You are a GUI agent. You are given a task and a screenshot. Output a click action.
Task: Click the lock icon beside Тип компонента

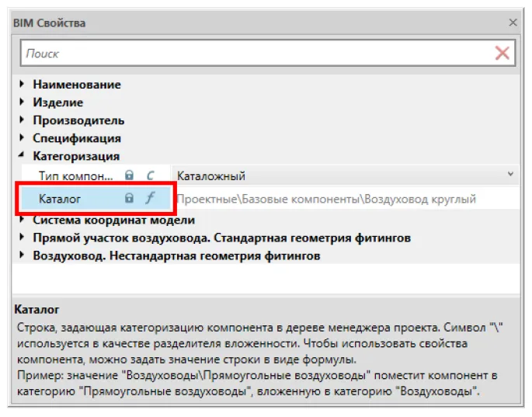click(x=130, y=176)
